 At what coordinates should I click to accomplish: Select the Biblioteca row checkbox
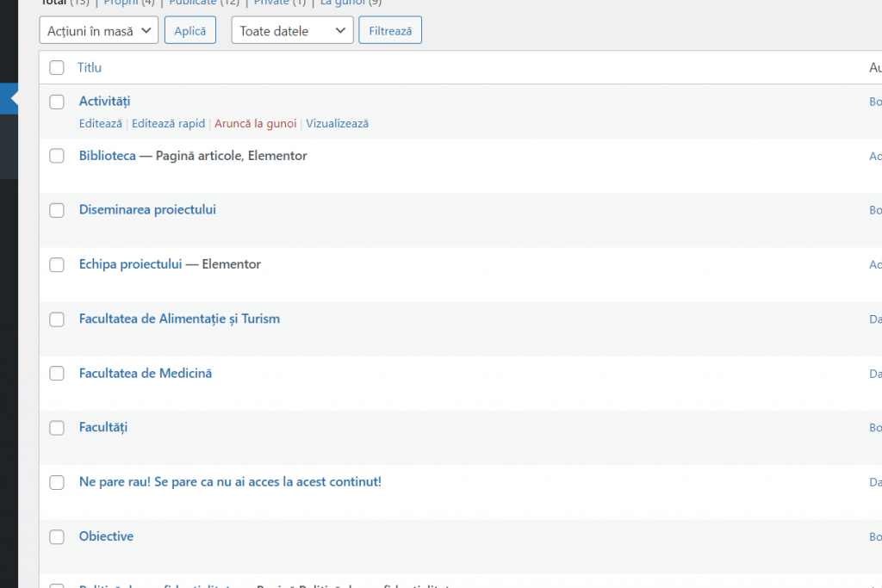point(57,156)
